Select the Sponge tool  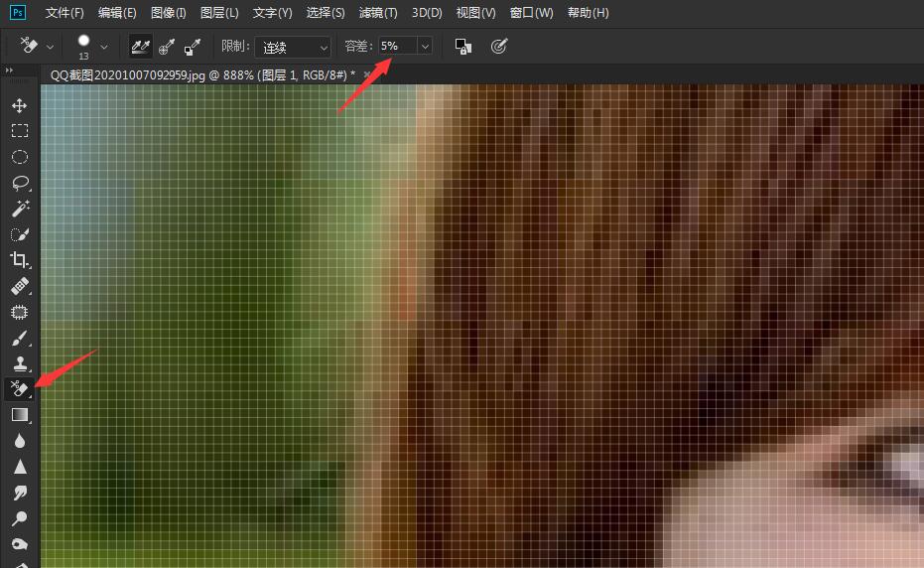pyautogui.click(x=20, y=544)
